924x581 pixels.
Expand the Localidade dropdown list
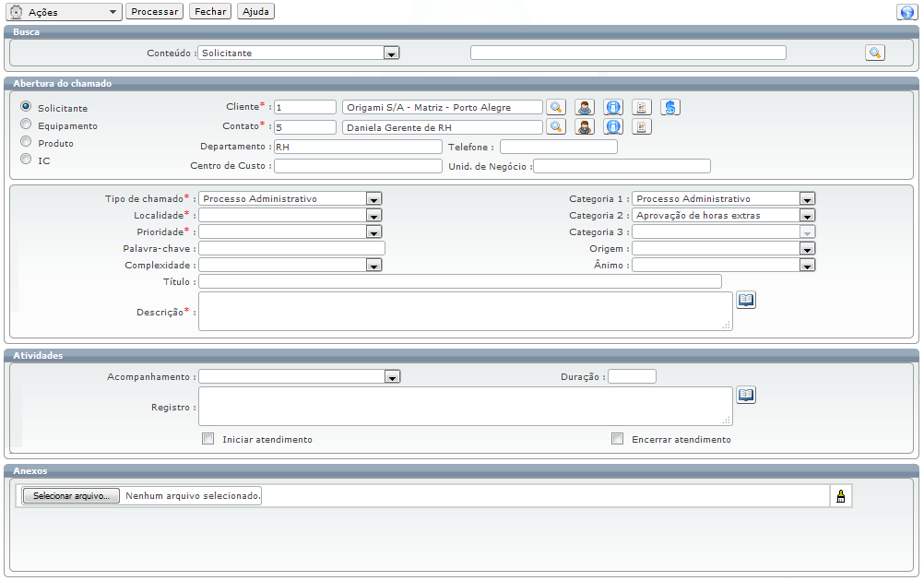click(x=373, y=215)
